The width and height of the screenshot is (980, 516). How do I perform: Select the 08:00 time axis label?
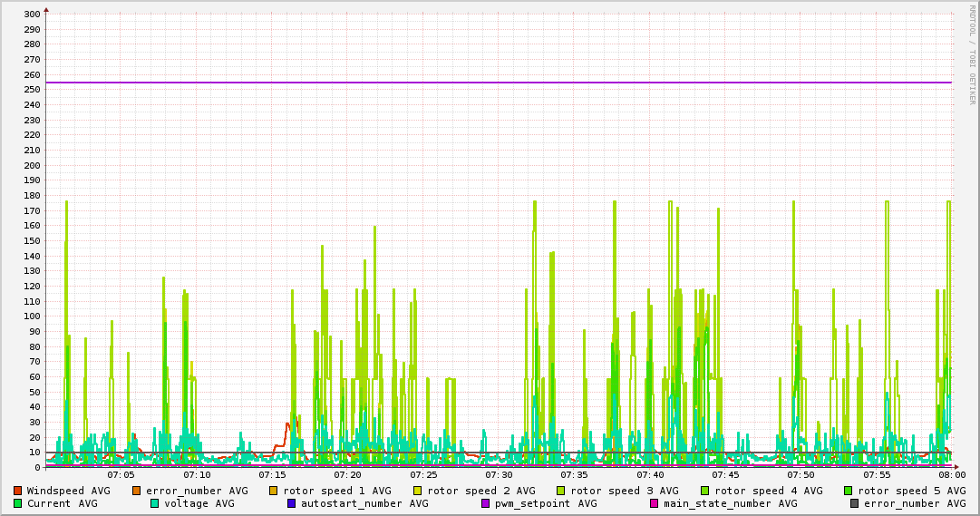pos(951,474)
